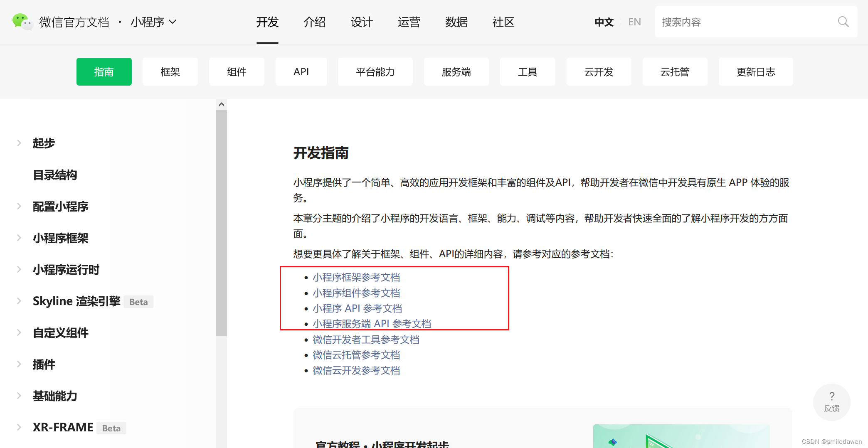Viewport: 868px width, 448px height.
Task: Expand the Skyline 渲染引擎 chevron
Action: coord(19,301)
